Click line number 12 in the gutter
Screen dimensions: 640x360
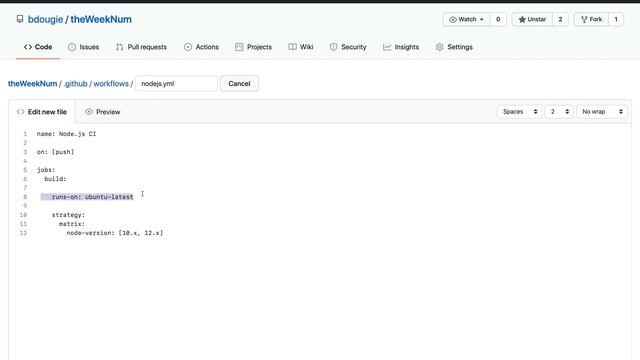(x=23, y=233)
